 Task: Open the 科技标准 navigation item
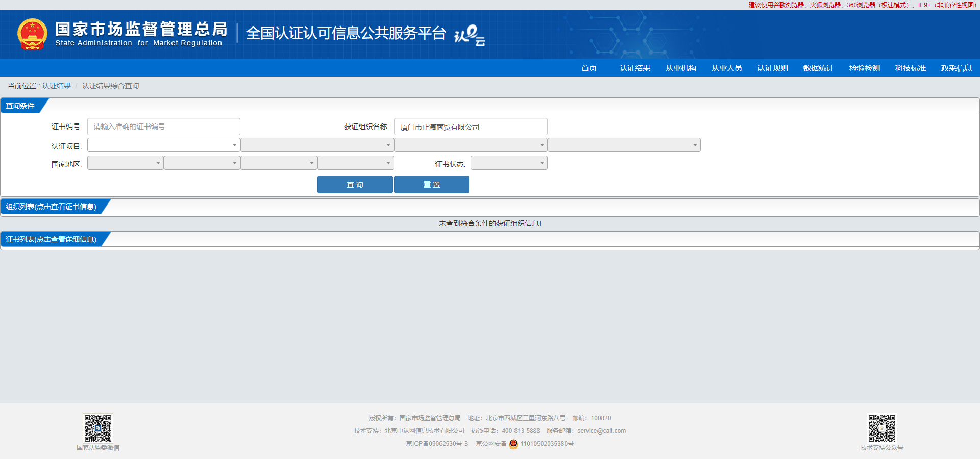[911, 68]
